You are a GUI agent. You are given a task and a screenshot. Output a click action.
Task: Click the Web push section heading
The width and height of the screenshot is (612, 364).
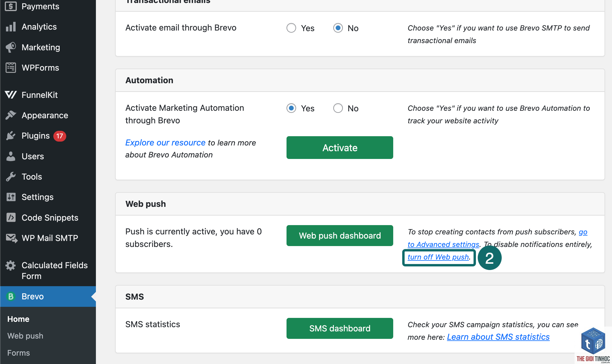[x=146, y=204]
